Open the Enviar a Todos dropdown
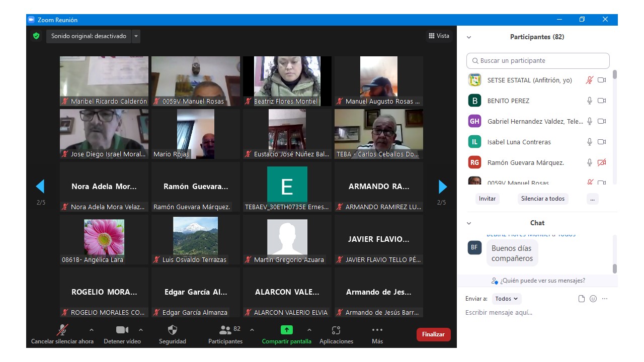Screen dimensions: 644x362 [507, 299]
